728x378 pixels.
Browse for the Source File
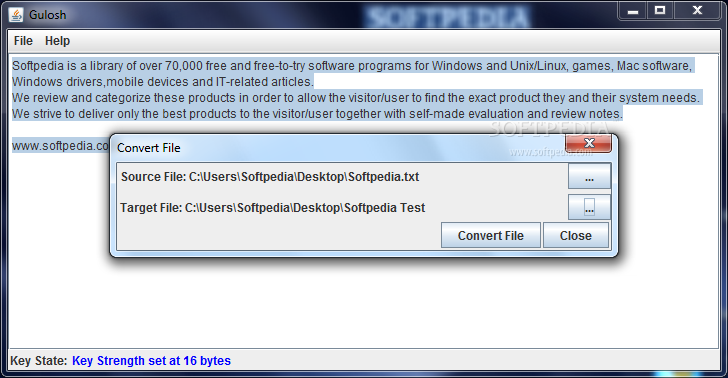(x=589, y=176)
